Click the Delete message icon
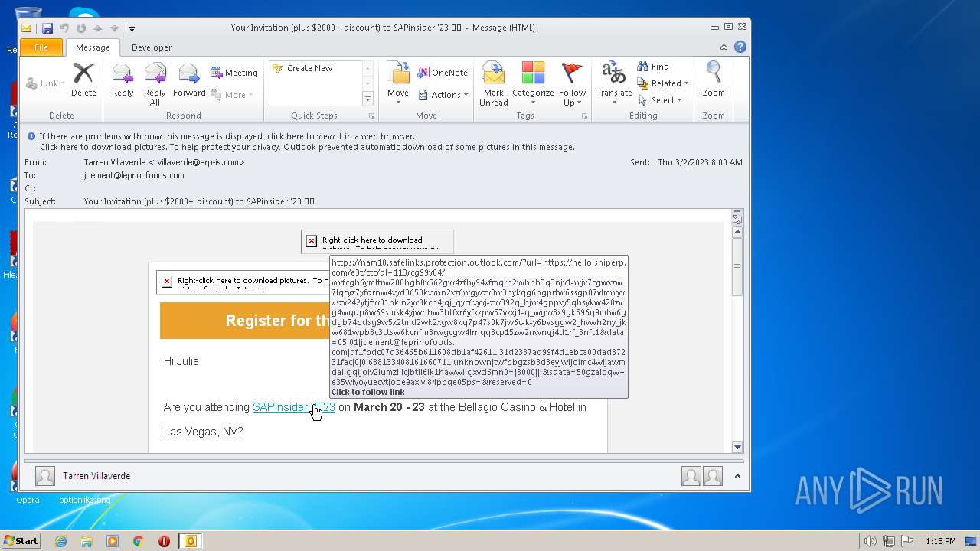 [x=83, y=80]
